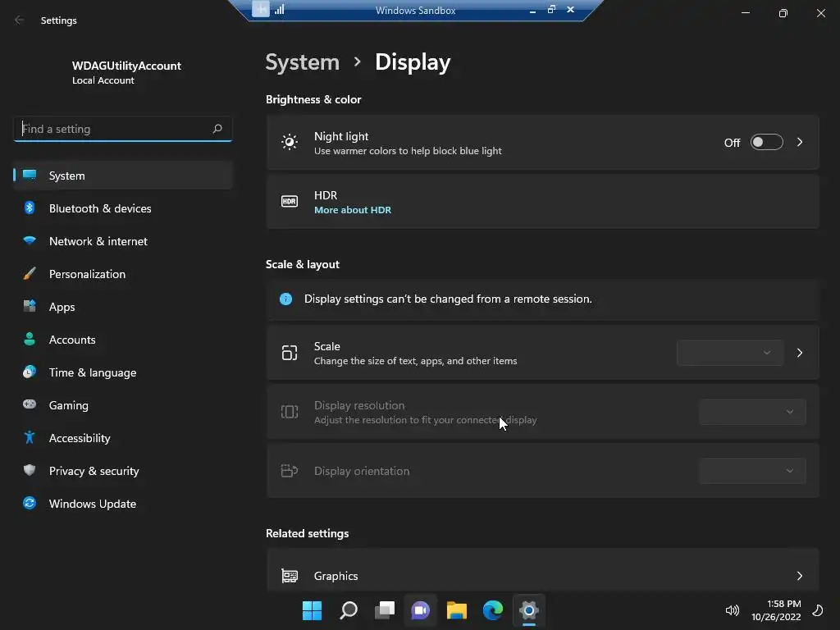The image size is (840, 630).
Task: Expand Night light options chevron
Action: [800, 143]
